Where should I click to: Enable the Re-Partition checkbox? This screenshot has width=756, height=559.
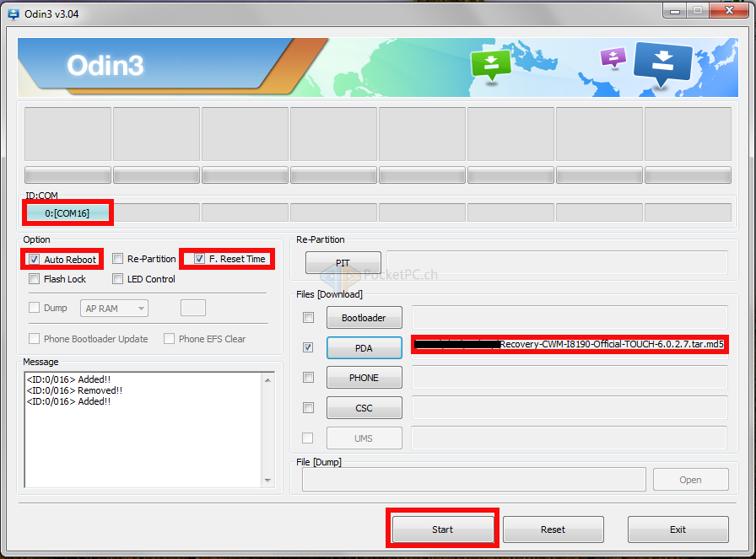coord(117,259)
